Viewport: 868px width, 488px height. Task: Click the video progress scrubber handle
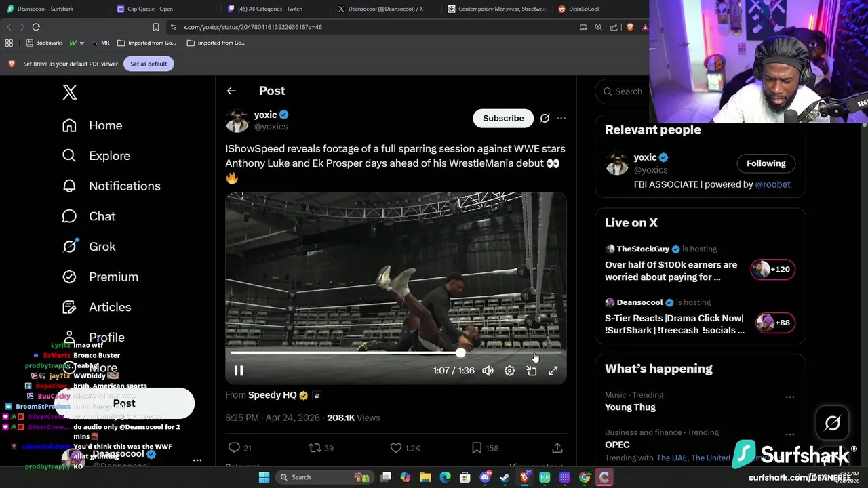[x=460, y=352]
